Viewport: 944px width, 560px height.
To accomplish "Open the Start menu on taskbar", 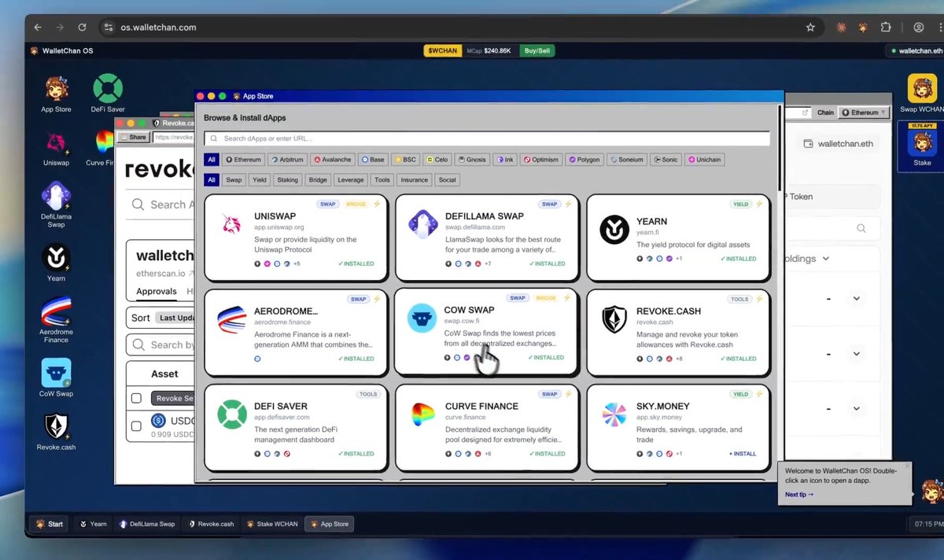I will 48,524.
